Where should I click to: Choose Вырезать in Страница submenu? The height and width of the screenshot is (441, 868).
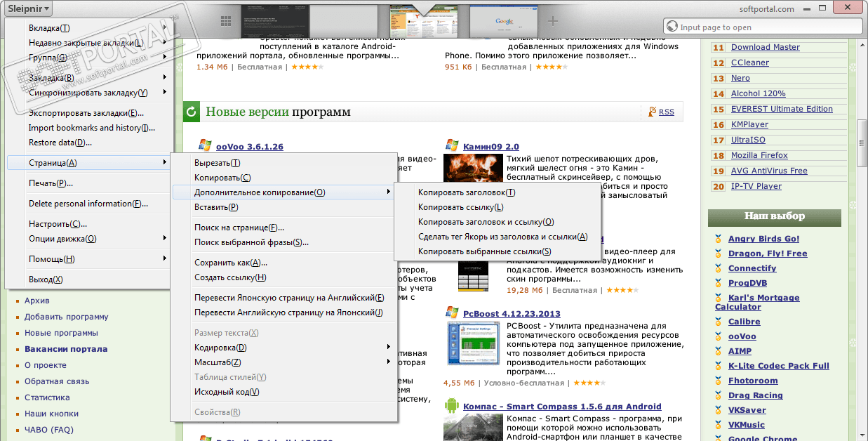tap(283, 163)
